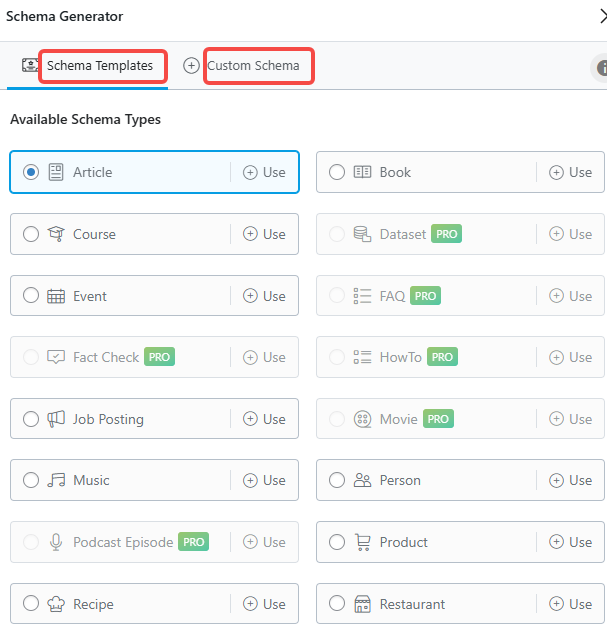Image resolution: width=607 pixels, height=644 pixels.
Task: Click Use for FAQ schema
Action: (x=570, y=296)
